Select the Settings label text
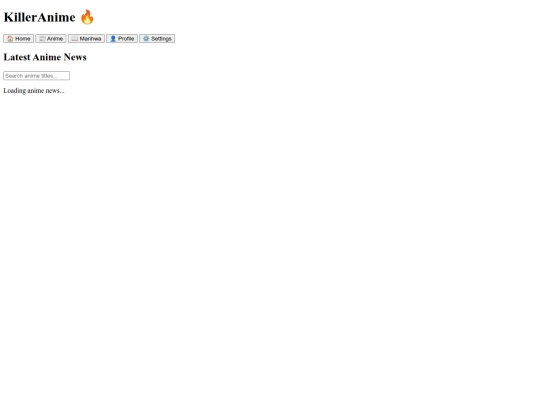This screenshot has height=405, width=540. [161, 39]
